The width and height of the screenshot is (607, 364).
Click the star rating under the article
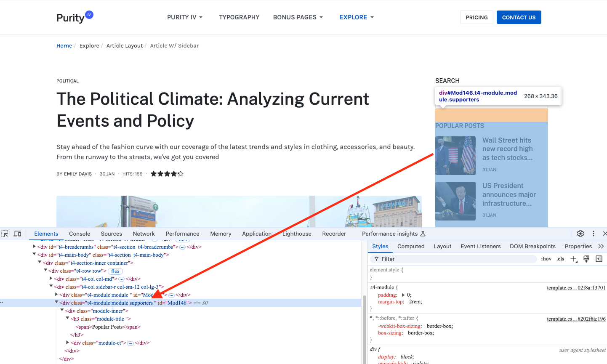(167, 174)
